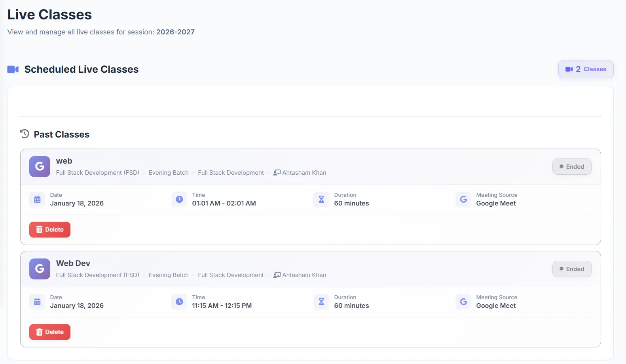
Task: Click the video camera icon beside Scheduled Live Classes
Action: (13, 70)
